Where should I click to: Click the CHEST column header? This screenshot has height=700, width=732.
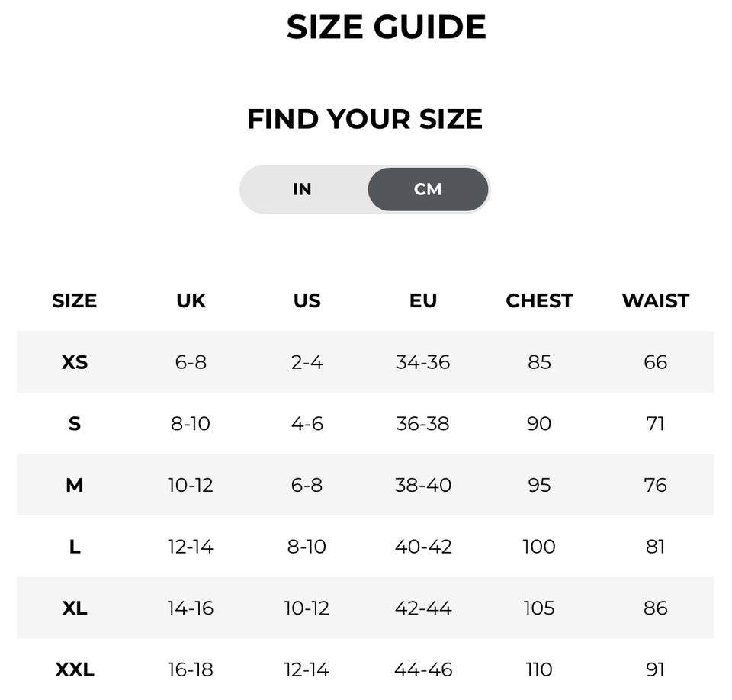[x=539, y=300]
